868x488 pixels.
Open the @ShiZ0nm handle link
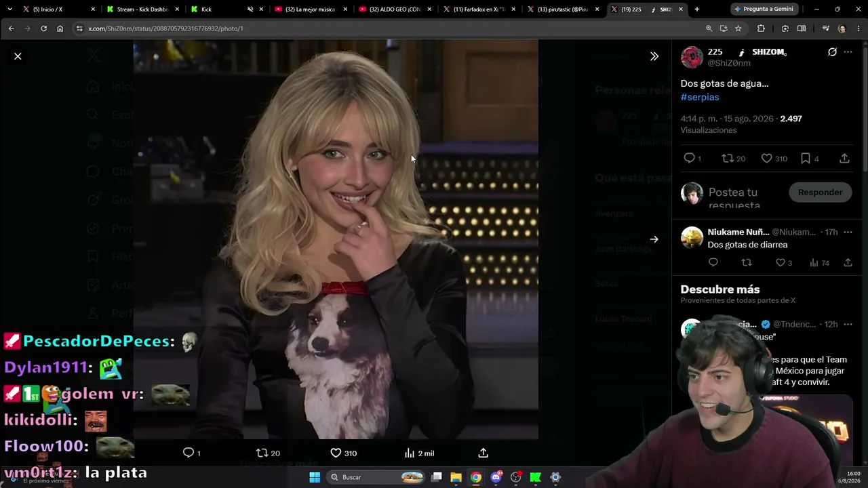point(729,63)
